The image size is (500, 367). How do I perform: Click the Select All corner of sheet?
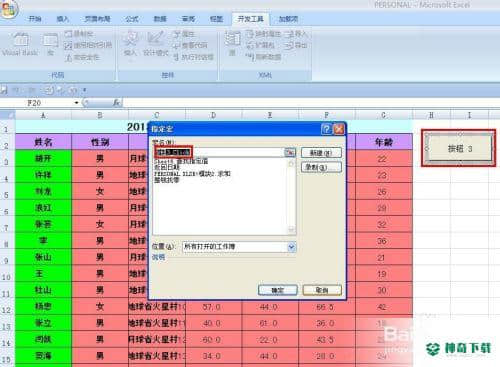(x=7, y=115)
